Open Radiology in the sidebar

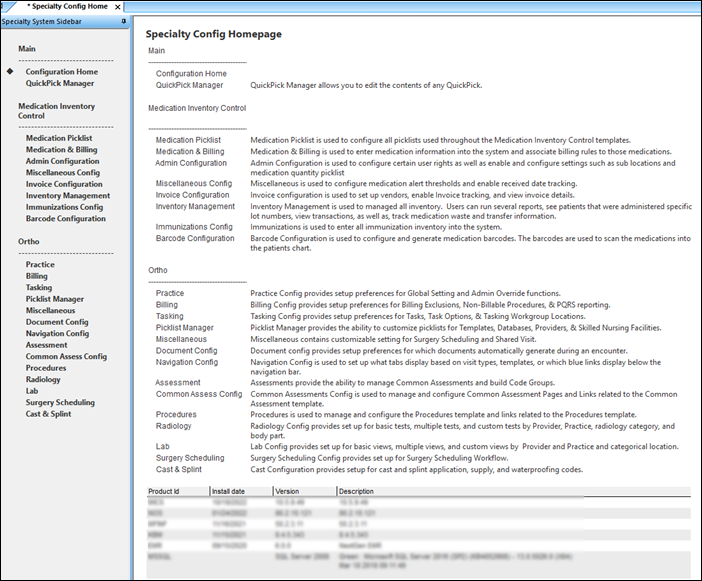43,380
